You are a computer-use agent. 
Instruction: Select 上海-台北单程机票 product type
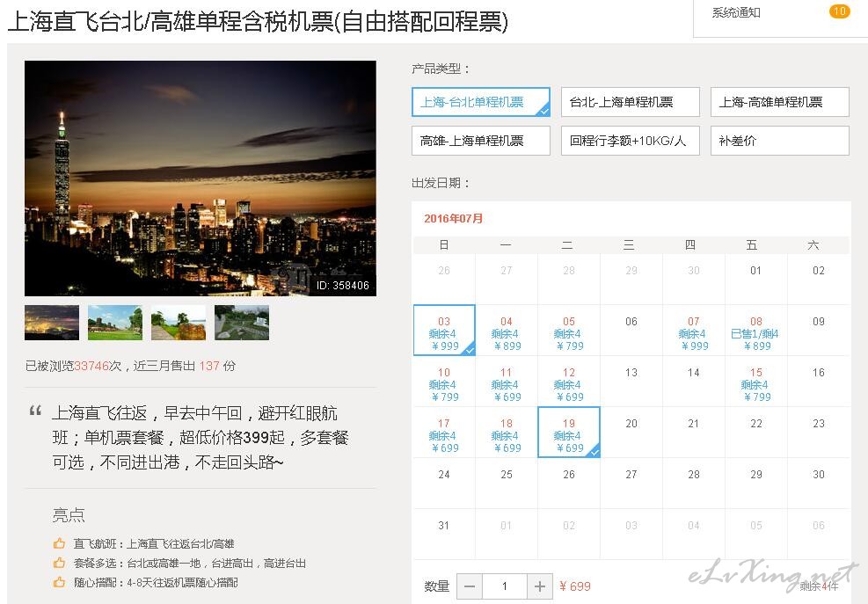(480, 102)
